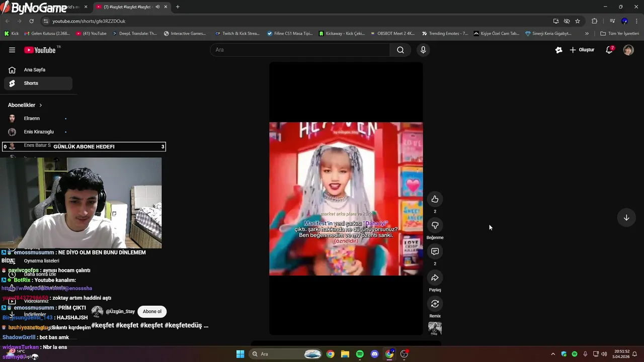Viewport: 644px width, 362px height.
Task: Open the Short's sound thumbnail
Action: click(435, 328)
